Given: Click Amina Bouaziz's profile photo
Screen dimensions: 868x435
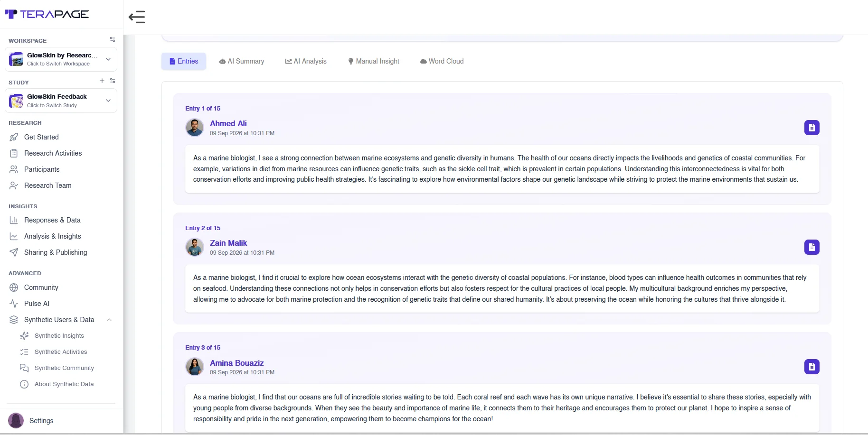Looking at the screenshot, I should point(195,367).
